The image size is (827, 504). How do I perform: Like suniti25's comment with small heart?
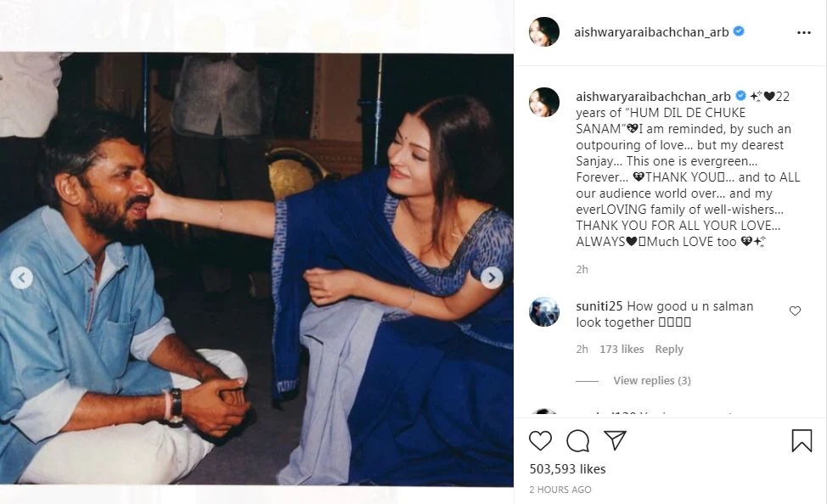pyautogui.click(x=795, y=311)
